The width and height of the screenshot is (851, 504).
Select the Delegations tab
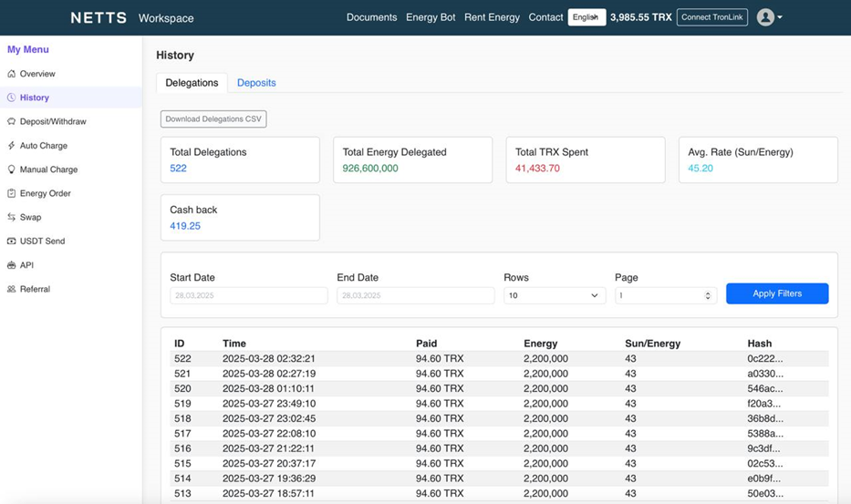coord(192,83)
